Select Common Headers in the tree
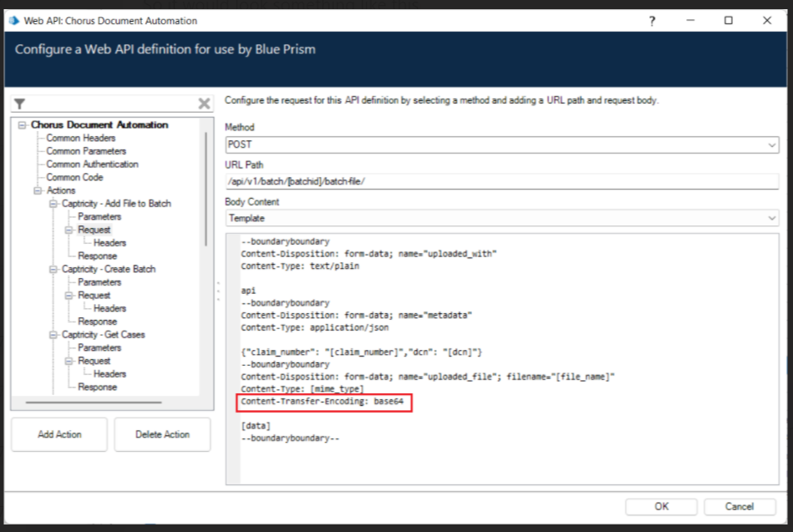This screenshot has width=793, height=532. [80, 138]
